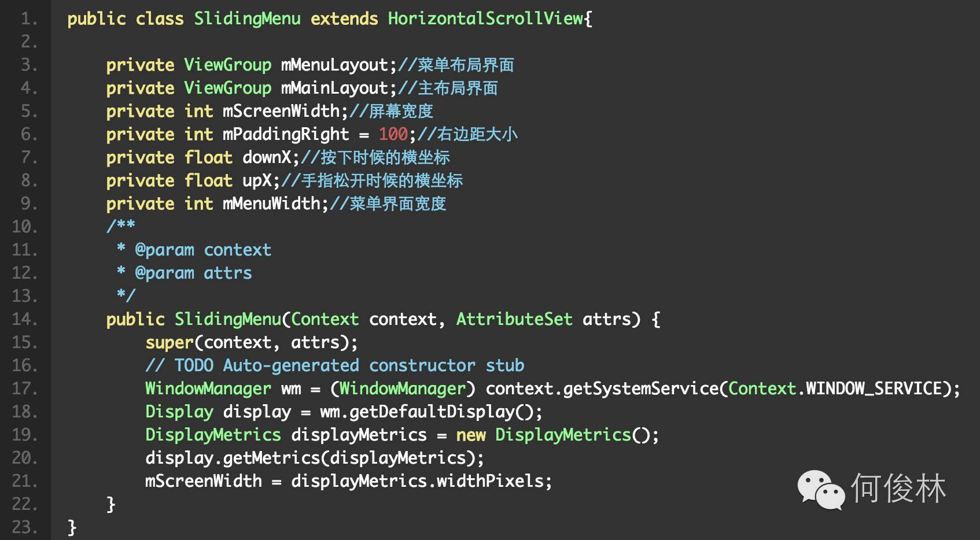Click the red 100 value
The image size is (980, 540).
tap(393, 134)
